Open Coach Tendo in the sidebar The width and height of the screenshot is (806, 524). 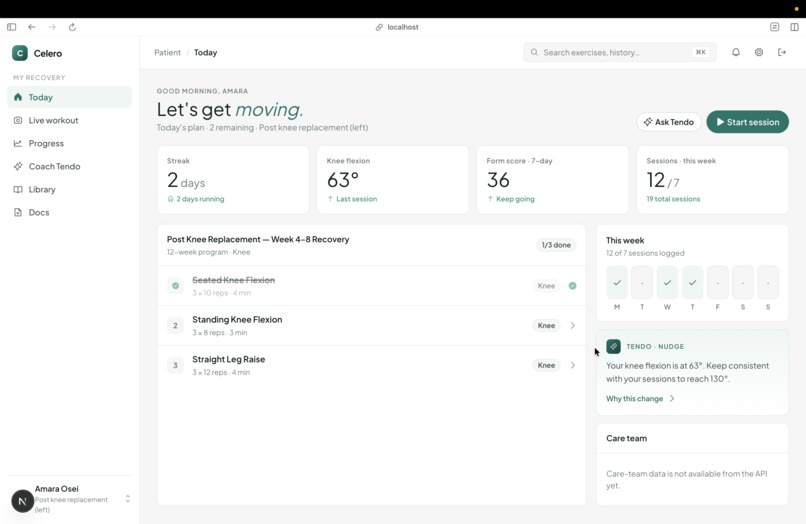(x=69, y=166)
